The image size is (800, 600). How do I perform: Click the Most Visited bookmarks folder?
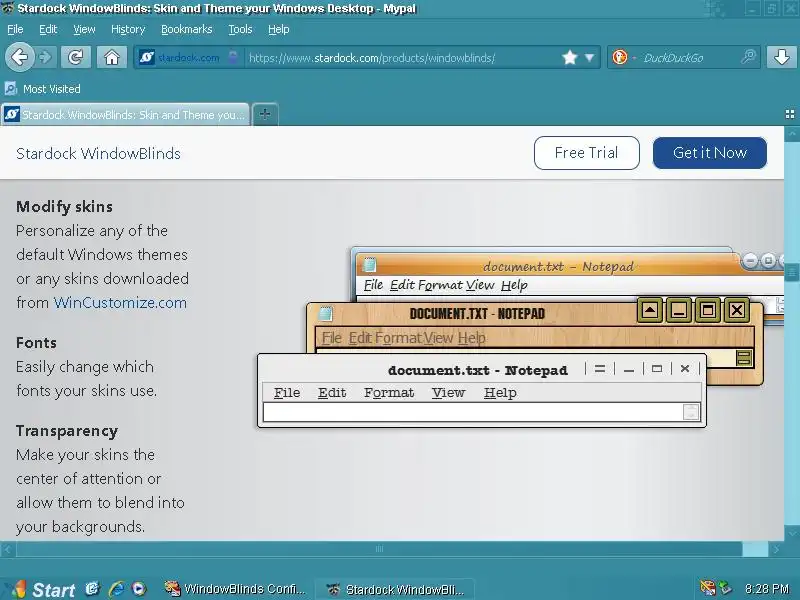[x=43, y=89]
